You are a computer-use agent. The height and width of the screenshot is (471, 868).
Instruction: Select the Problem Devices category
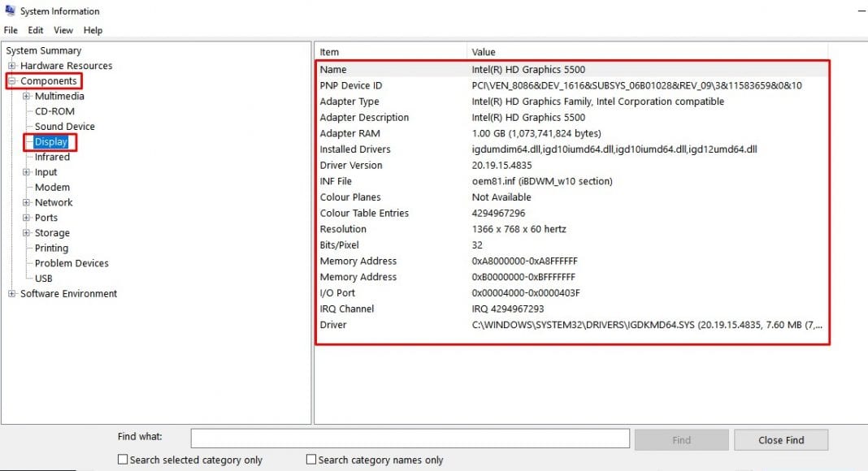[71, 263]
